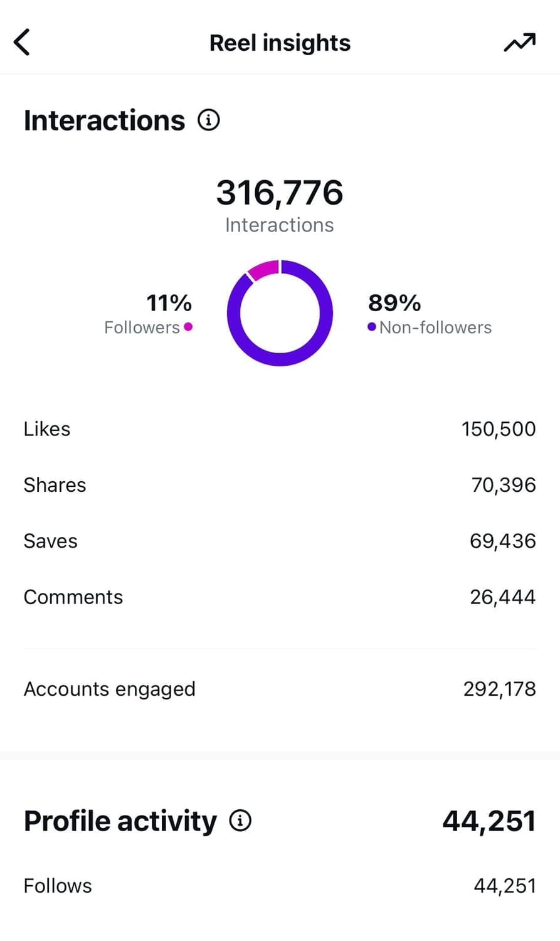Tap the Interactions section heading
The image size is (560, 941).
(x=105, y=120)
